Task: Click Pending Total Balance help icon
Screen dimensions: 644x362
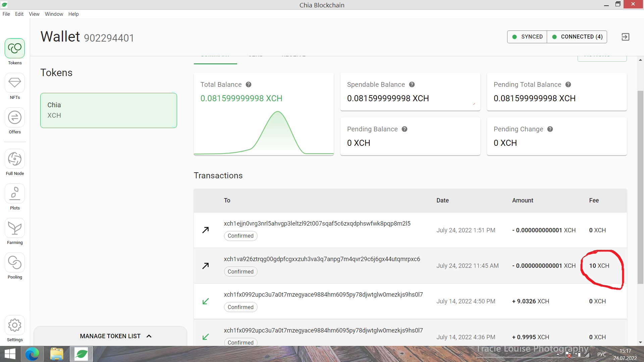Action: (x=568, y=84)
